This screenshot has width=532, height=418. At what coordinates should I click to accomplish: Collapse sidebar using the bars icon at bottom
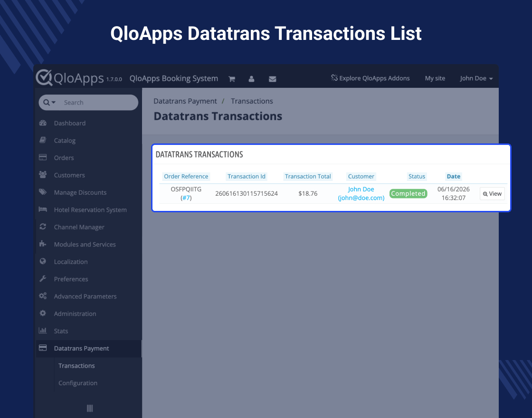click(90, 408)
